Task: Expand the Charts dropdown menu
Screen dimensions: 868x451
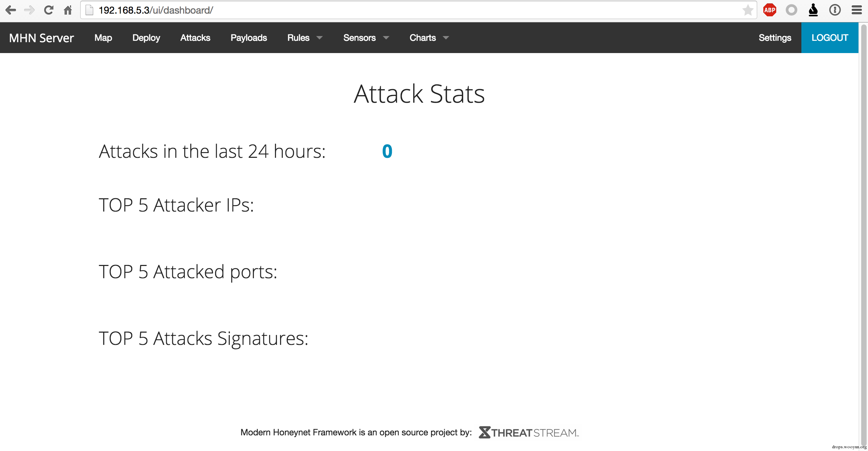Action: [x=429, y=38]
